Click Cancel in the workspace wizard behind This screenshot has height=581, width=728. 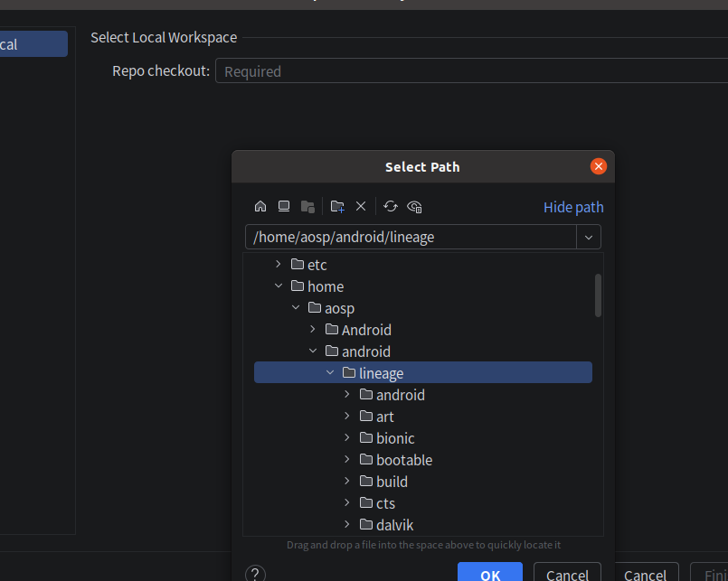pos(645,573)
